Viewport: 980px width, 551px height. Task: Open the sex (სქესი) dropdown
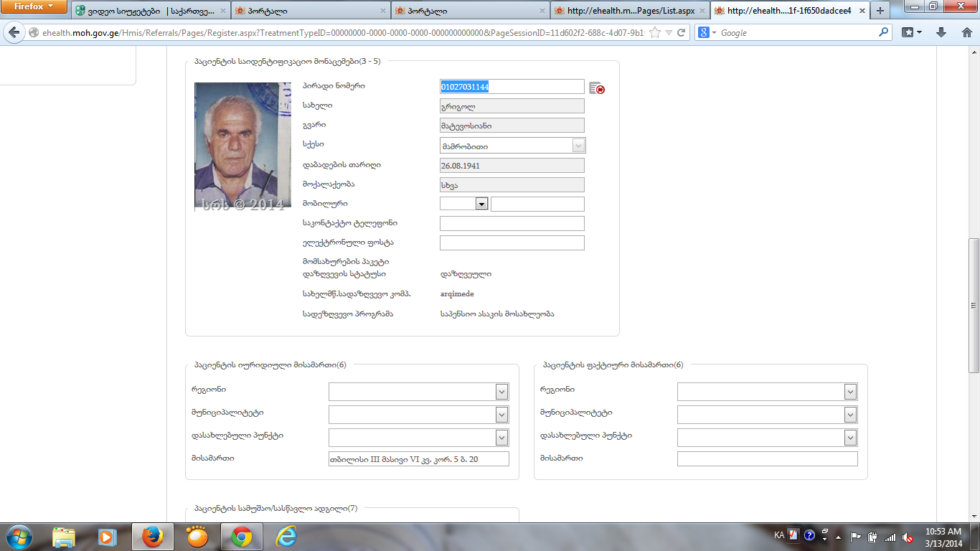point(578,146)
